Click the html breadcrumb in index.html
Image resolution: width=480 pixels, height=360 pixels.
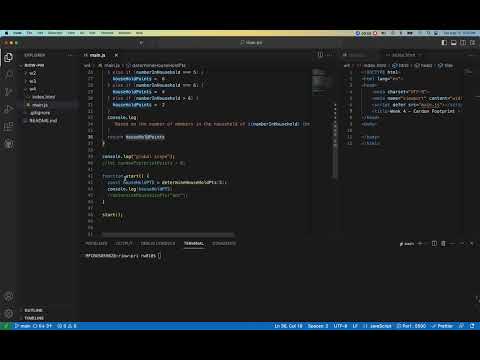[400, 65]
